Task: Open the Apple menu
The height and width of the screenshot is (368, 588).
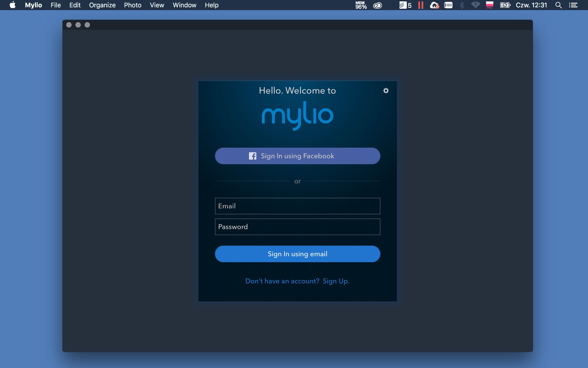Action: [x=13, y=5]
